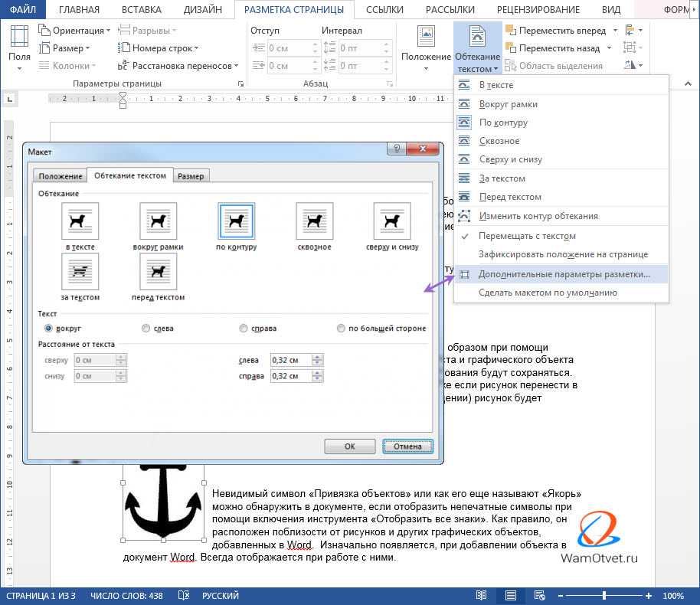Click the слева distance input field
Screen dimensions: 700x605
coord(291,360)
